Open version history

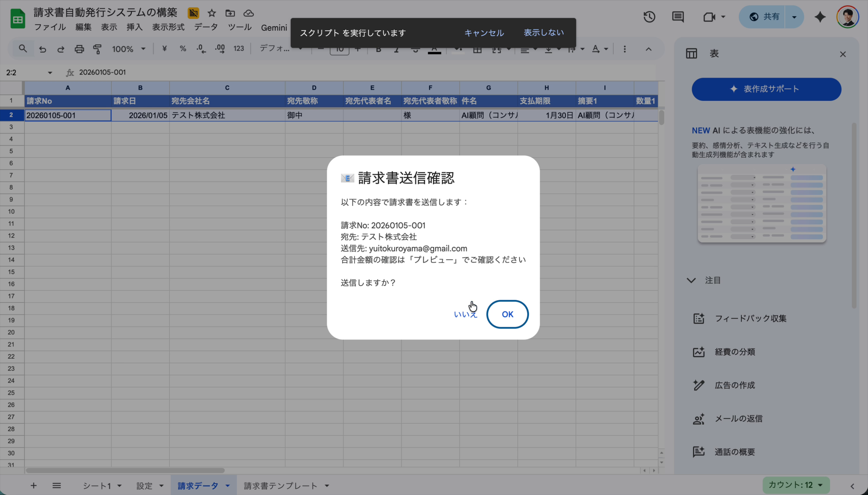(649, 16)
